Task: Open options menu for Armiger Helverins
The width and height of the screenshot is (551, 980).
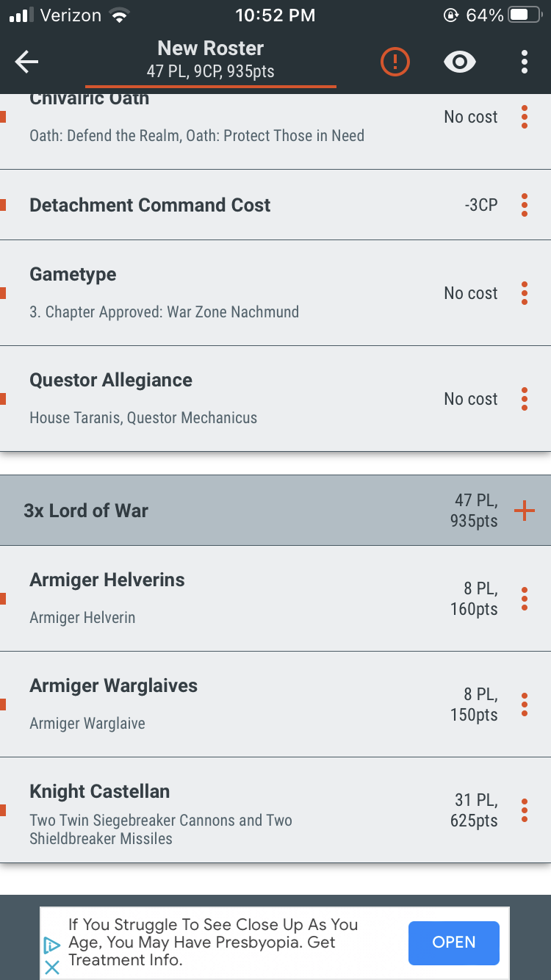Action: pos(525,599)
